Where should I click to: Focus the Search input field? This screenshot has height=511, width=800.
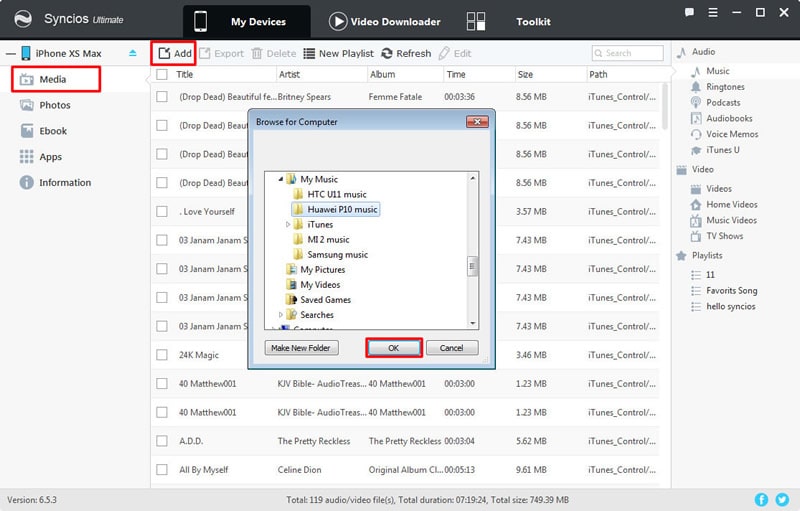tap(628, 53)
